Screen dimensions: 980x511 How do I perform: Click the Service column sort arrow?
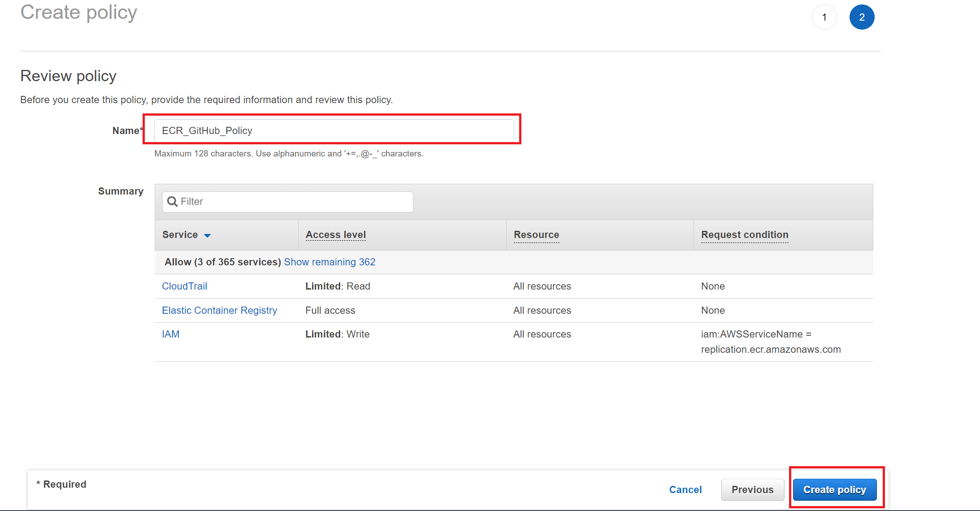click(207, 235)
